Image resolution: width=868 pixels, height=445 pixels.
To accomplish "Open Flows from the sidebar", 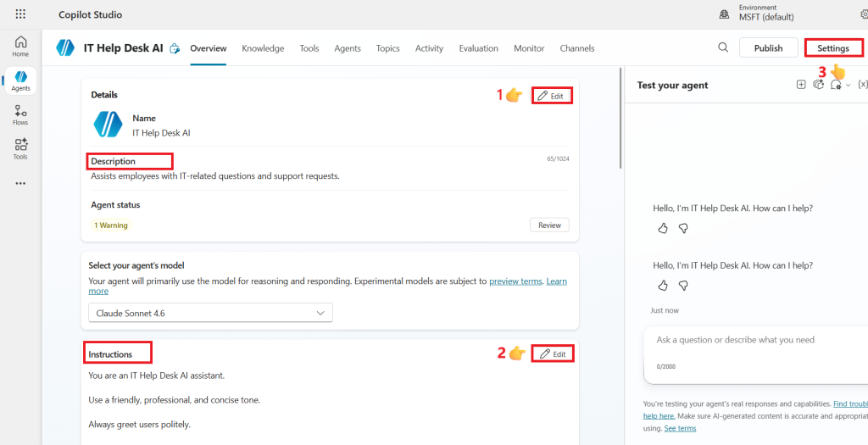I will [20, 115].
